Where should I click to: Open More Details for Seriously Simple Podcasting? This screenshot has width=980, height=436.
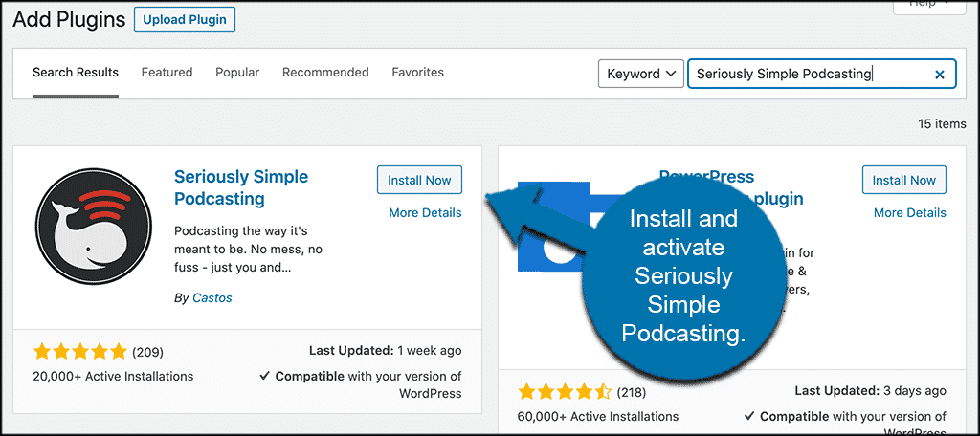(425, 213)
